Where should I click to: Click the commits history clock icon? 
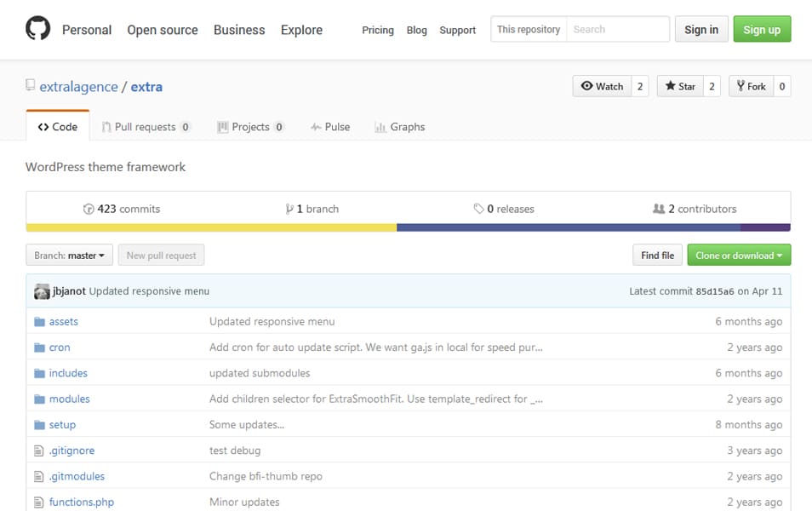click(89, 209)
